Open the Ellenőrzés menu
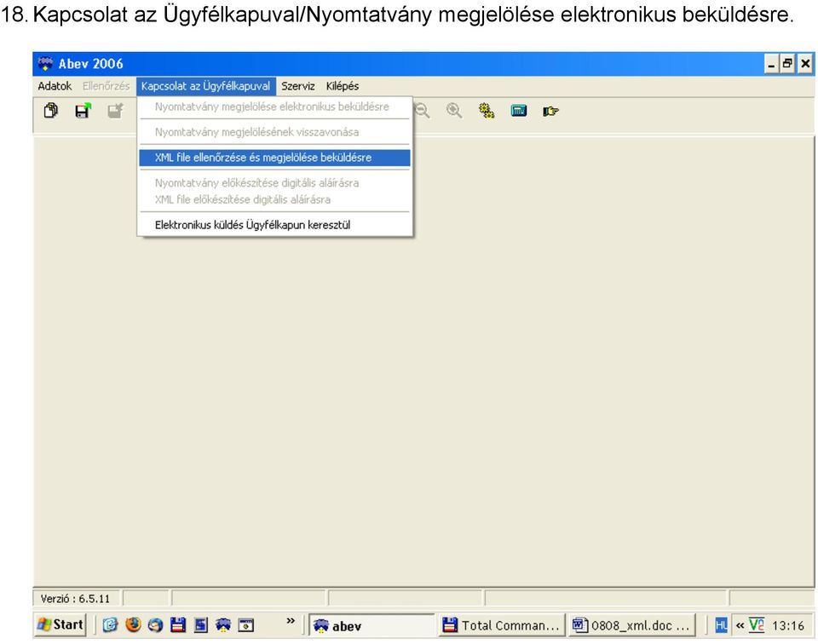This screenshot has width=818, height=644. click(x=106, y=86)
